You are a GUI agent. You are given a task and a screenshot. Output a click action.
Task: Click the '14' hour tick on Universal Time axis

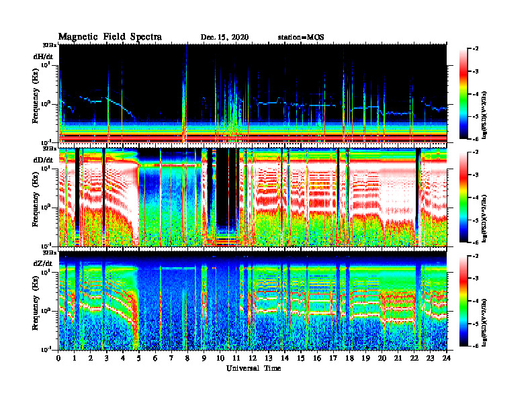tap(285, 359)
